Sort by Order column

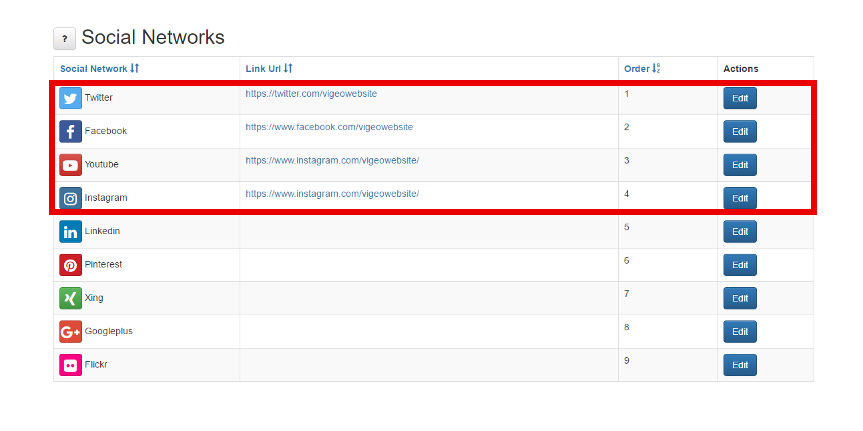click(642, 69)
